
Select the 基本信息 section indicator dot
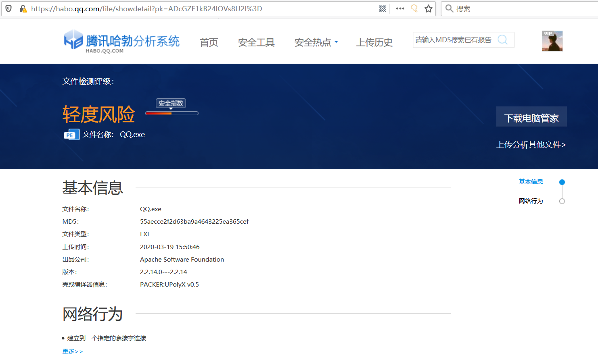562,182
